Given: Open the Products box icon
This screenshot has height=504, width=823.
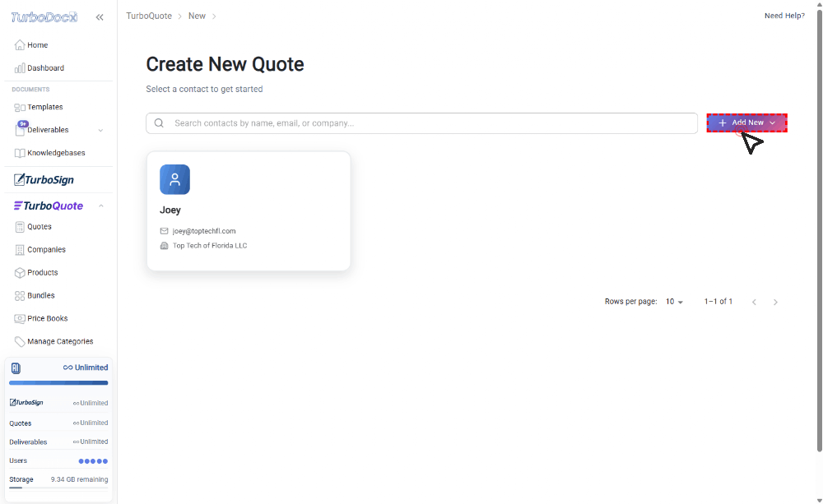Looking at the screenshot, I should [20, 273].
